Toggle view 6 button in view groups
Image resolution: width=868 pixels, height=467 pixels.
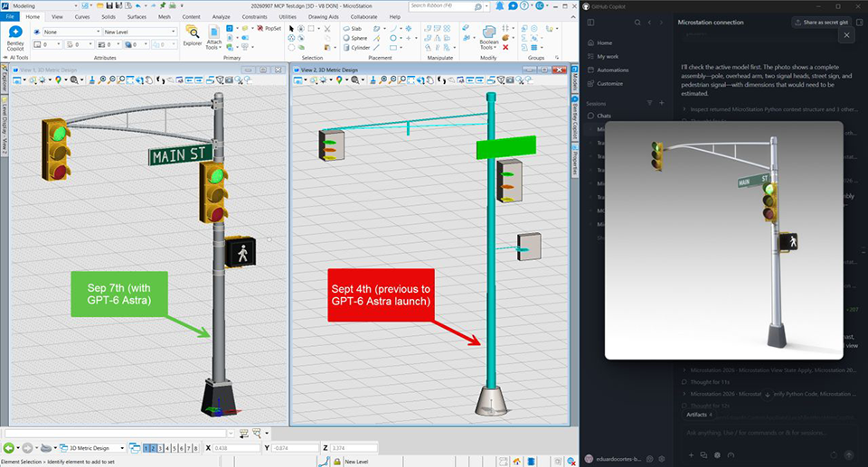[182, 448]
